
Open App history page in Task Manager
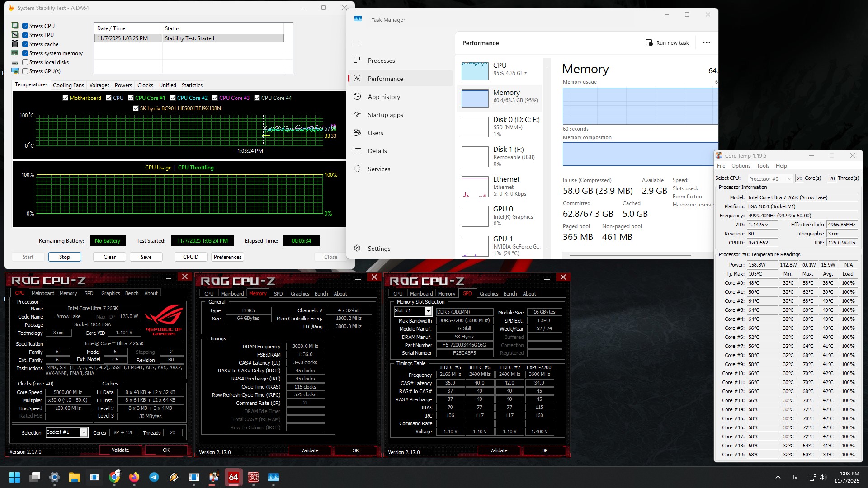click(x=384, y=97)
